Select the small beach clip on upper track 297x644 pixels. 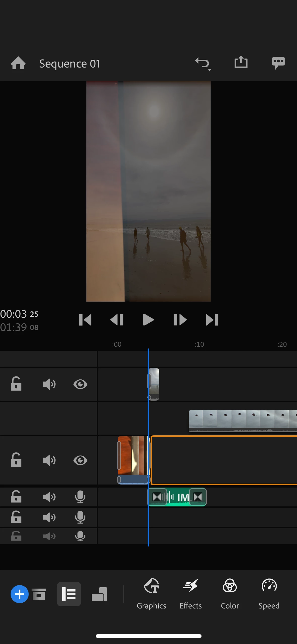(154, 384)
